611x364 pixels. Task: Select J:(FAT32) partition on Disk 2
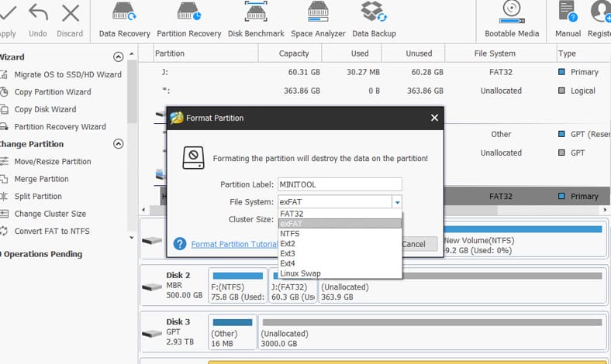click(x=293, y=285)
